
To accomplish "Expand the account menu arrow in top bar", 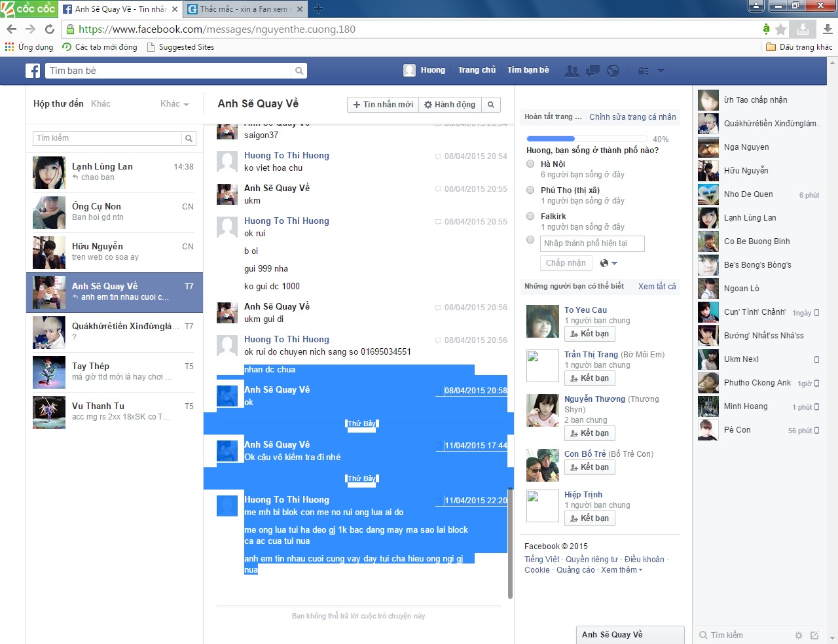I will coord(661,71).
